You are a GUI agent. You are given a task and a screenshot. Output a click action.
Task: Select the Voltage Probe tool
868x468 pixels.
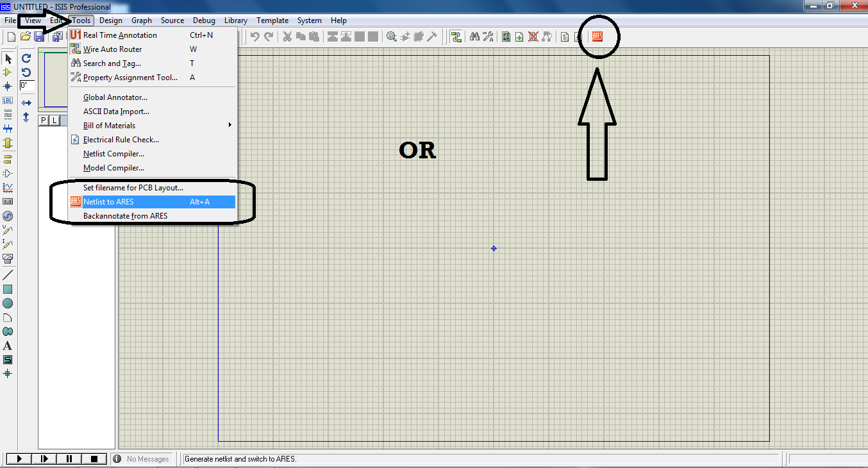(8, 230)
